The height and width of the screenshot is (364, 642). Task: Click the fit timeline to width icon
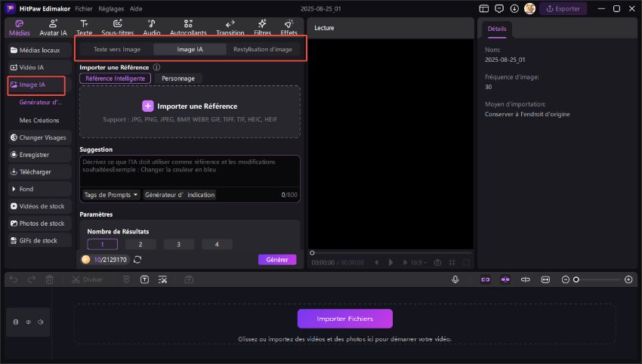pos(545,279)
